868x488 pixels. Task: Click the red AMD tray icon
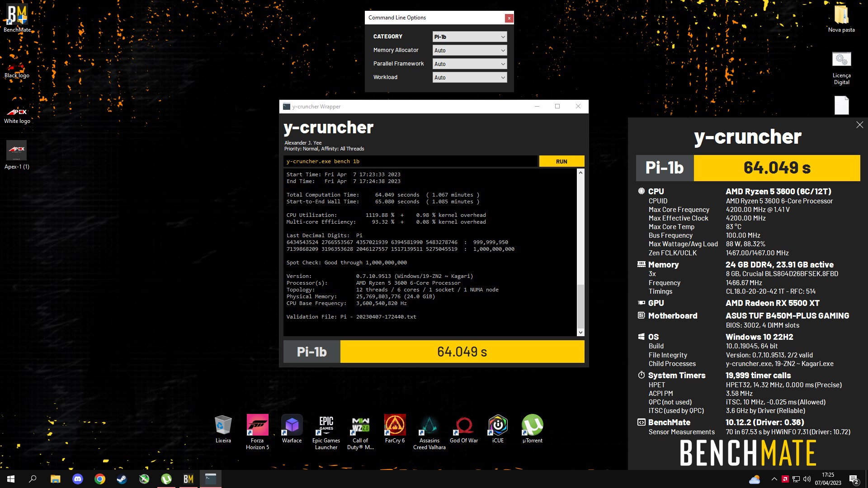(x=785, y=479)
